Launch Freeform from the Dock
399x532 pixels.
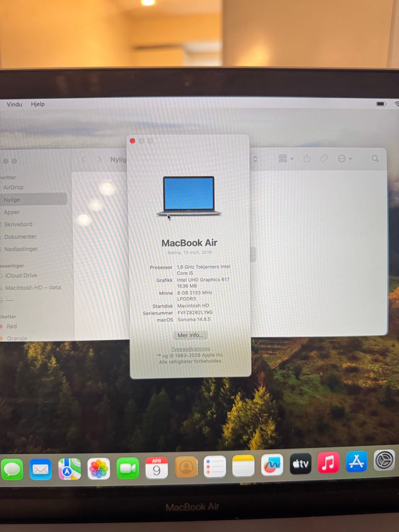pyautogui.click(x=272, y=464)
